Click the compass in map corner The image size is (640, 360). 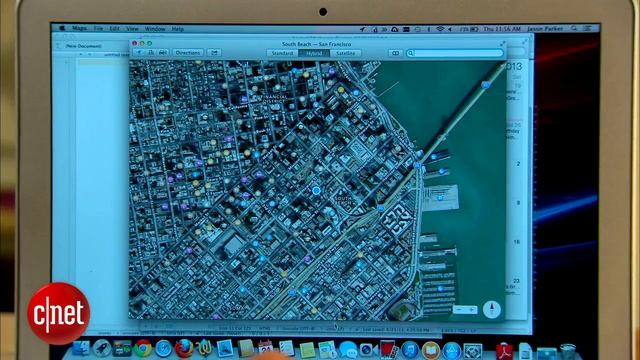[x=491, y=309]
